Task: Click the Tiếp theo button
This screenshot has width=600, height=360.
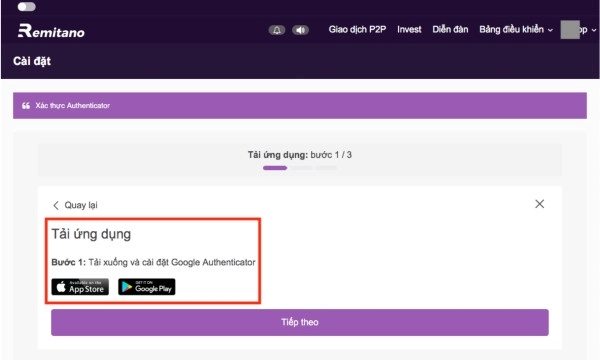Action: coord(300,323)
